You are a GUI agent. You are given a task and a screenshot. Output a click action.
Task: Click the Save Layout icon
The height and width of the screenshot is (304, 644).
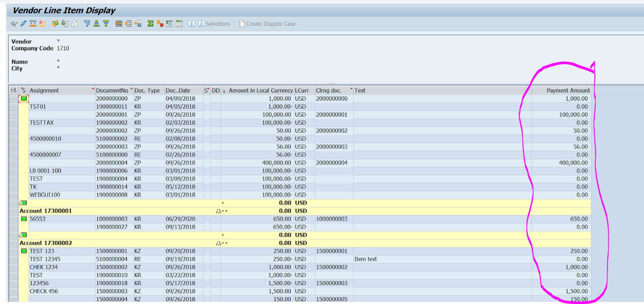click(138, 24)
